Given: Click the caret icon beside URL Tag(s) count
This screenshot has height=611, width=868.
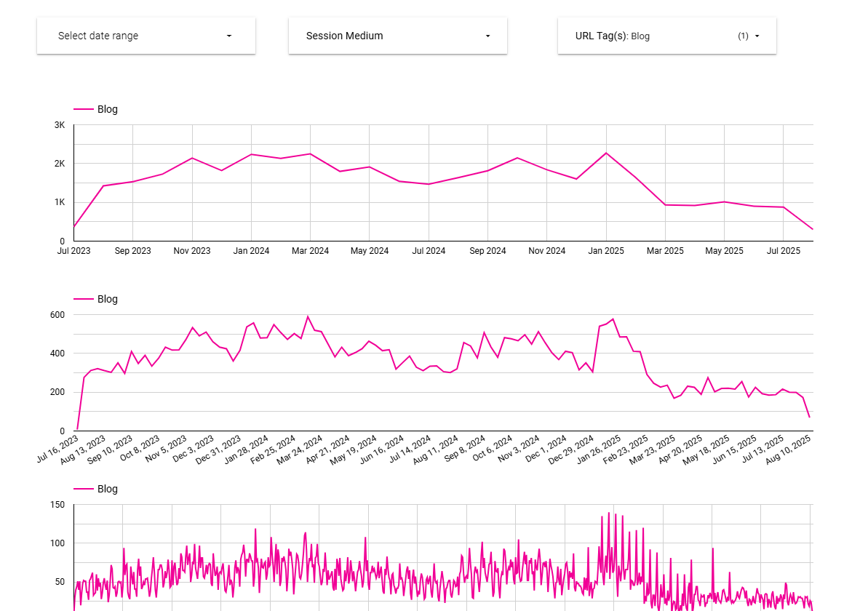Looking at the screenshot, I should tap(757, 36).
